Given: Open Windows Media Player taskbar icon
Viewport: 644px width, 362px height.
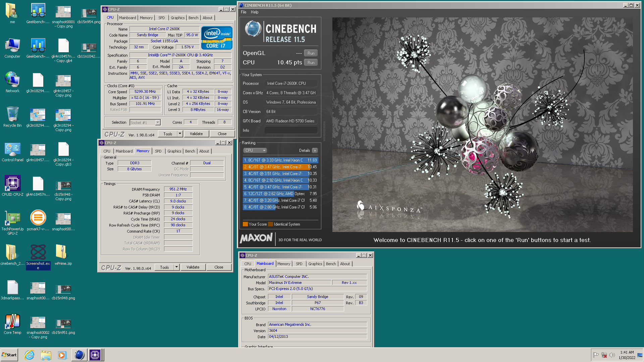Looking at the screenshot, I should pos(62,355).
